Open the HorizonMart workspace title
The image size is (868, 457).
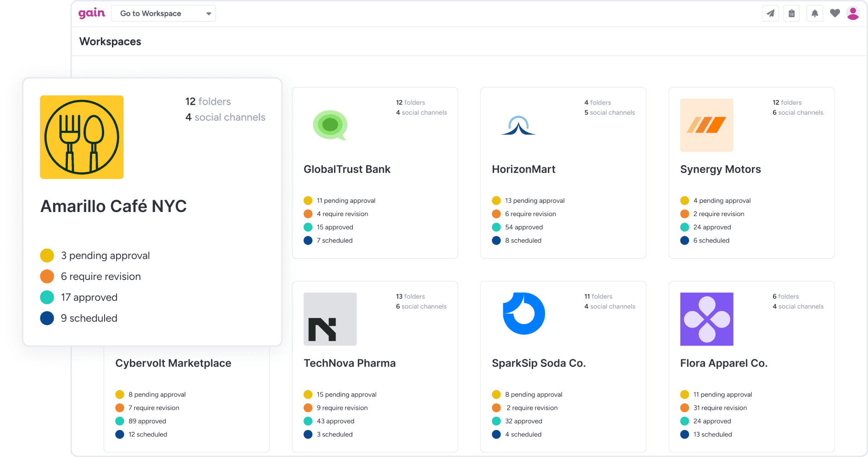point(523,169)
